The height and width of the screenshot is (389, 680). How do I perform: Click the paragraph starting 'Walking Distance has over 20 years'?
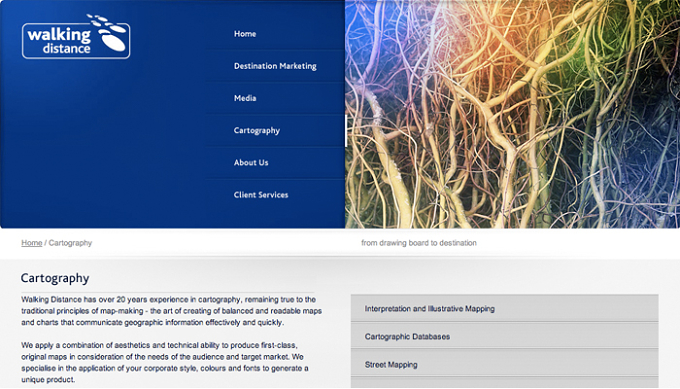click(x=171, y=311)
